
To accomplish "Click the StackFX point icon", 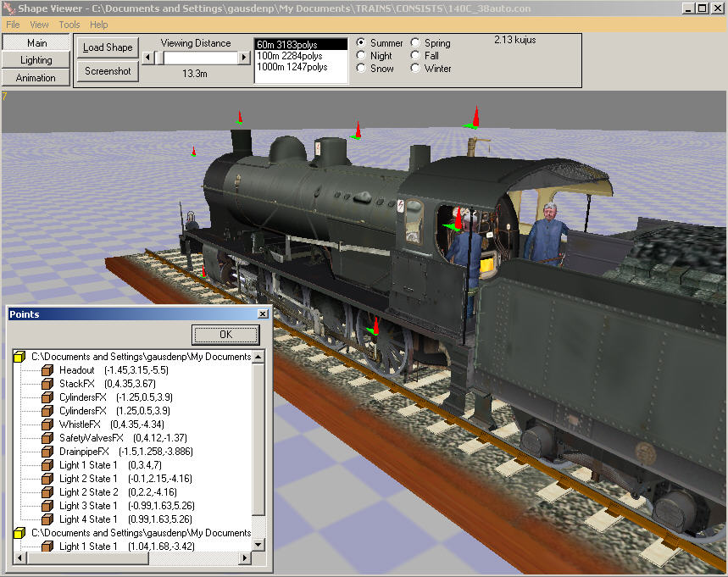I will [47, 384].
